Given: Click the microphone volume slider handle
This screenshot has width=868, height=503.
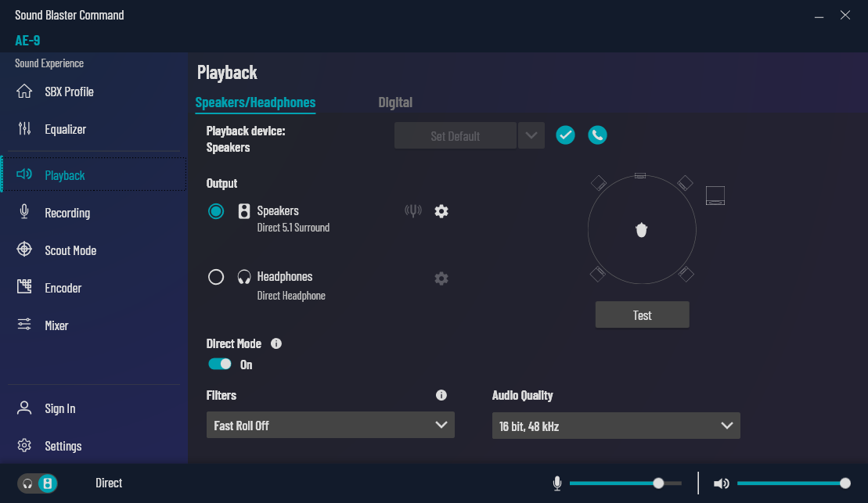Looking at the screenshot, I should click(x=658, y=483).
